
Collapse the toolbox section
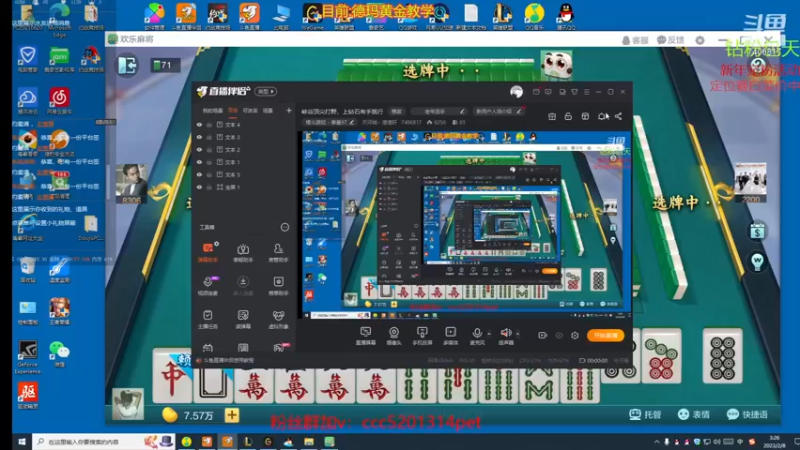(x=285, y=227)
